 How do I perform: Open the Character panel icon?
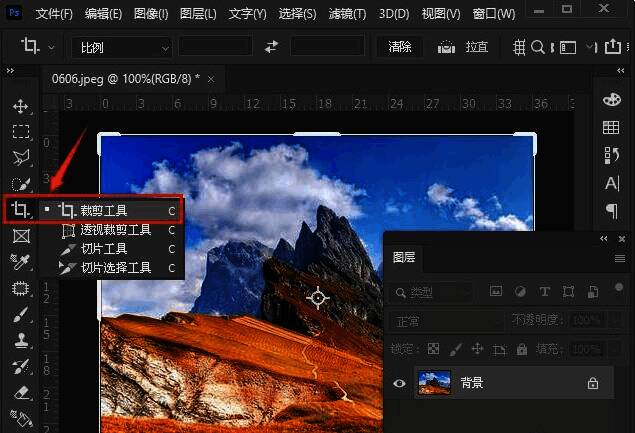[612, 183]
